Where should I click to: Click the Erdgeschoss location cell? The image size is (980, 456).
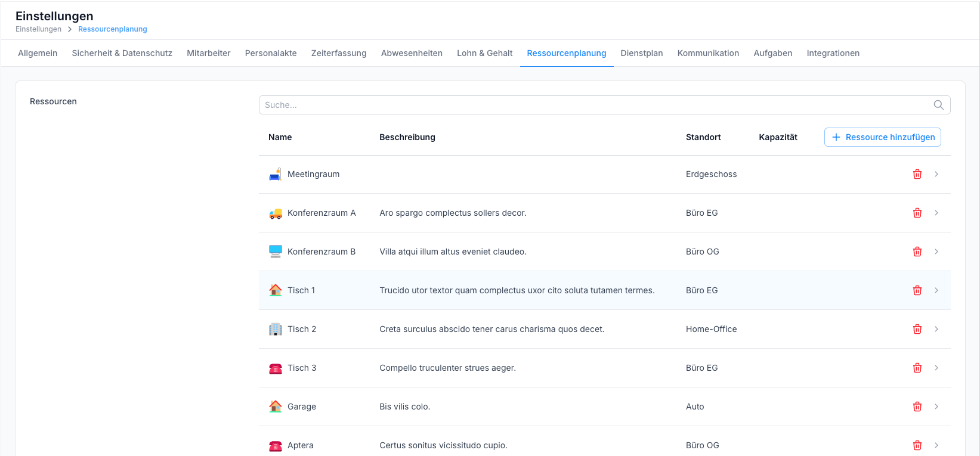712,174
